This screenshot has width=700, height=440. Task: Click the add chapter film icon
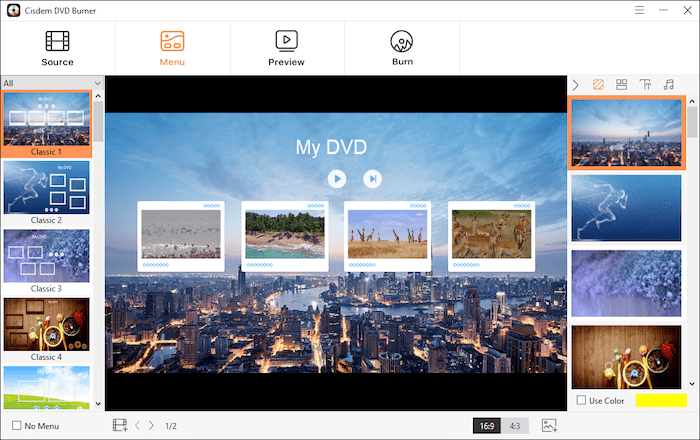(120, 425)
